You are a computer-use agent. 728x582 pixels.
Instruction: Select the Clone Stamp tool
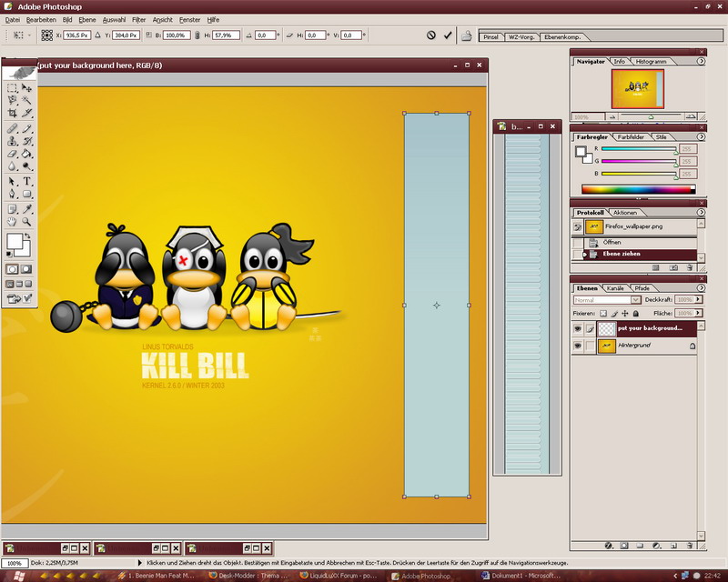(x=13, y=141)
